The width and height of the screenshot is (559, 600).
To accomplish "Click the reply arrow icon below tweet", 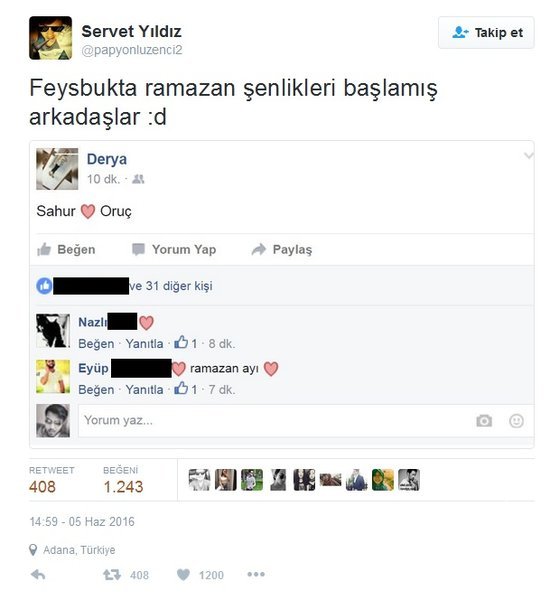I will coord(38,574).
